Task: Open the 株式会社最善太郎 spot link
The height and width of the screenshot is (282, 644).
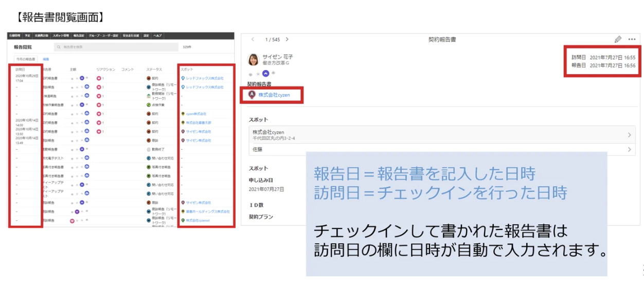Action: [x=199, y=122]
